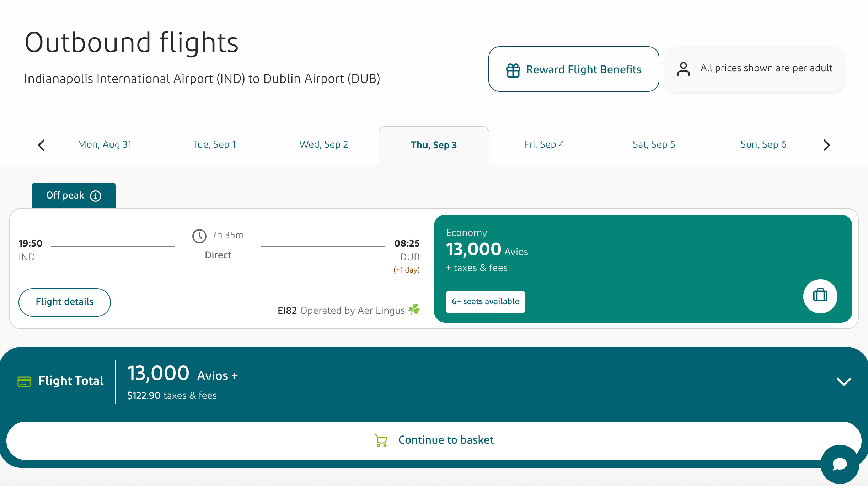Screen dimensions: 868x486
Task: Open the chat bubble icon at bottom right
Action: pos(840,464)
